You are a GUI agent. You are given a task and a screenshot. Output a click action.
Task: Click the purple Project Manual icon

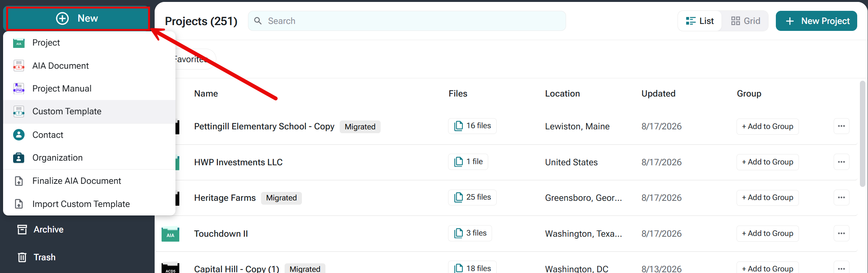click(x=19, y=88)
